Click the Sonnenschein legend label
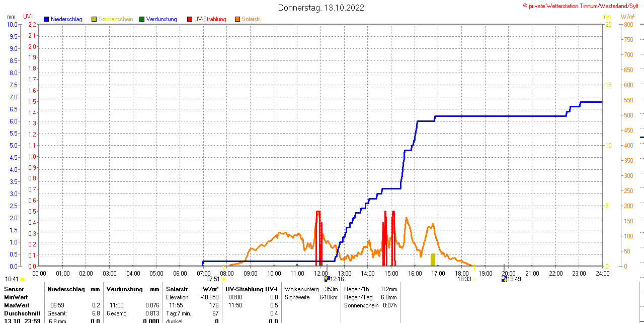 (x=116, y=19)
